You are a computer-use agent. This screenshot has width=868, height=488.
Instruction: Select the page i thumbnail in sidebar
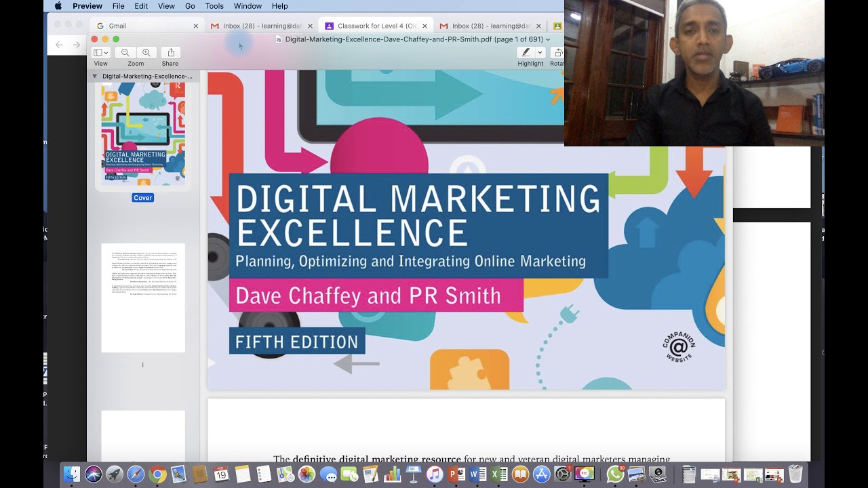(143, 298)
